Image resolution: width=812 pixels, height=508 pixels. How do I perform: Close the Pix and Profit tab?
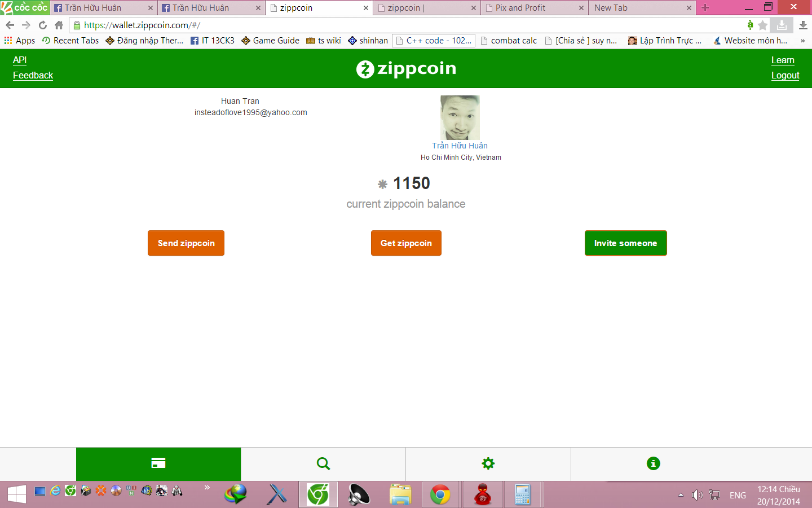click(x=581, y=8)
